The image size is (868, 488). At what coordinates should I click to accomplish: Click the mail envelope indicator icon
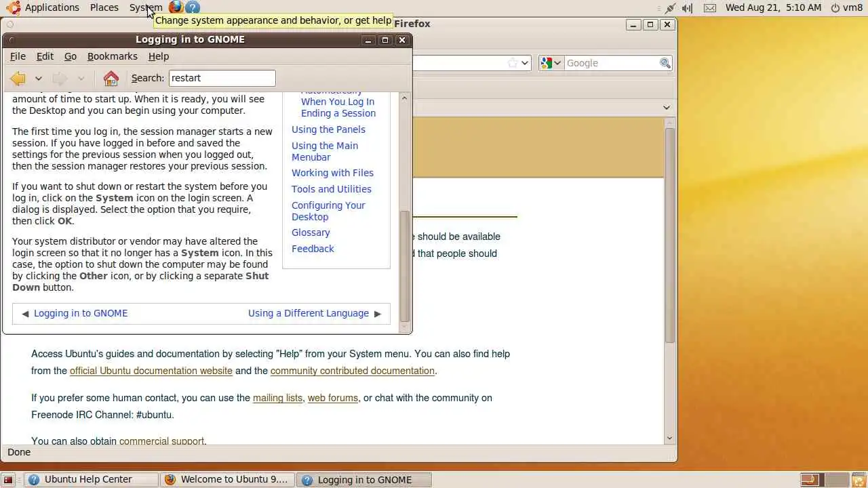710,8
